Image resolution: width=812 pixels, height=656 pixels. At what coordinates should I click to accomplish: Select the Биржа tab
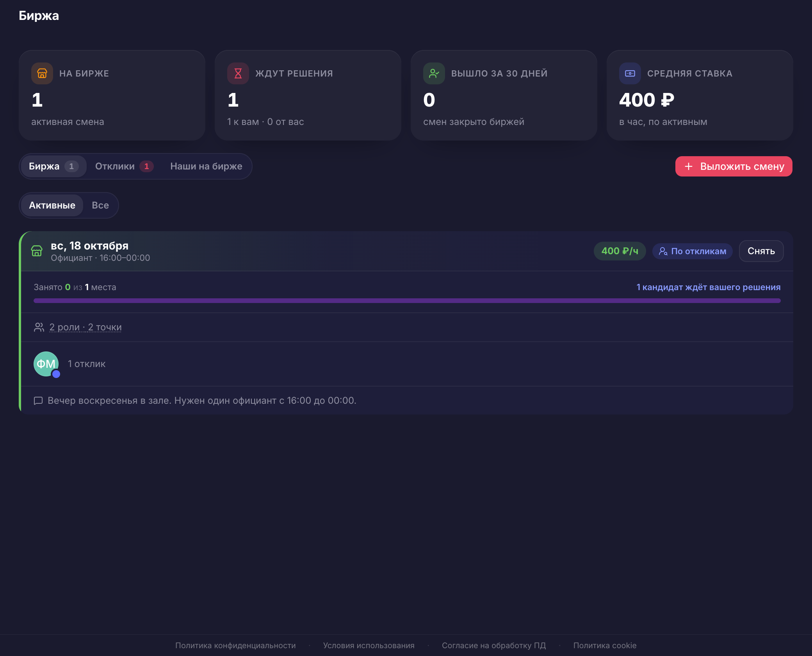(x=53, y=166)
